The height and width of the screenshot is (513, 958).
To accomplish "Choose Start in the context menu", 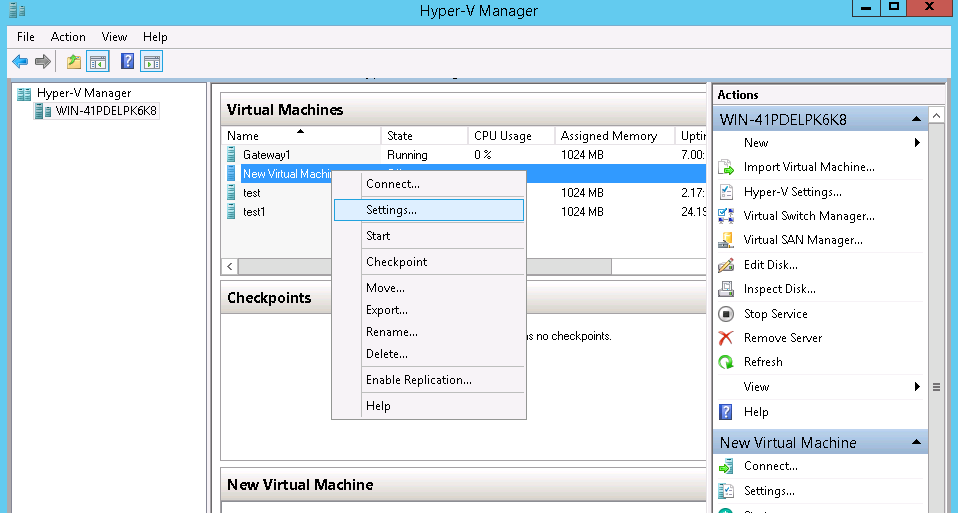I will (429, 236).
